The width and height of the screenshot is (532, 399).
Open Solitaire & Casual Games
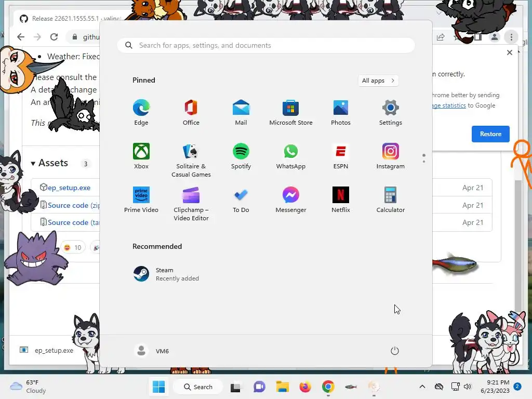click(191, 160)
